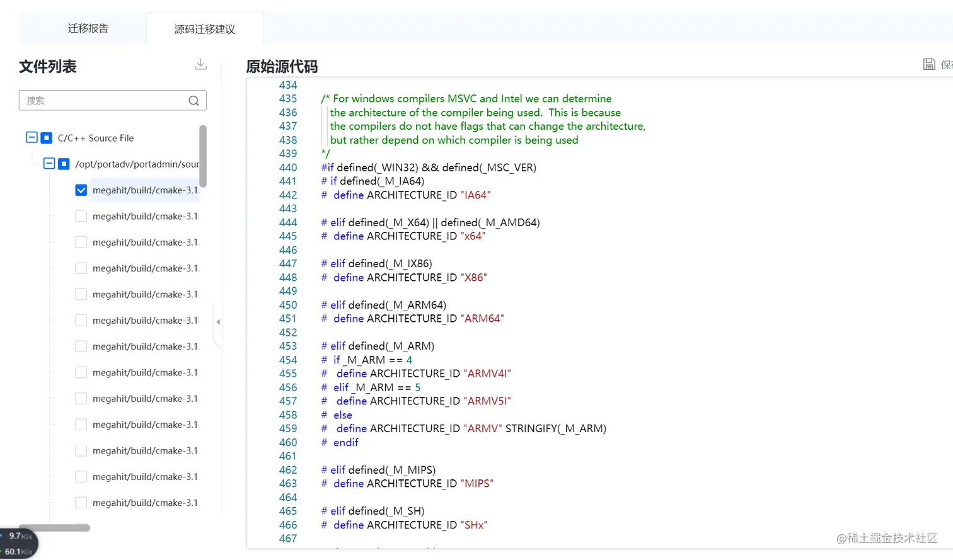953x560 pixels.
Task: Click line number 440
Action: click(288, 168)
